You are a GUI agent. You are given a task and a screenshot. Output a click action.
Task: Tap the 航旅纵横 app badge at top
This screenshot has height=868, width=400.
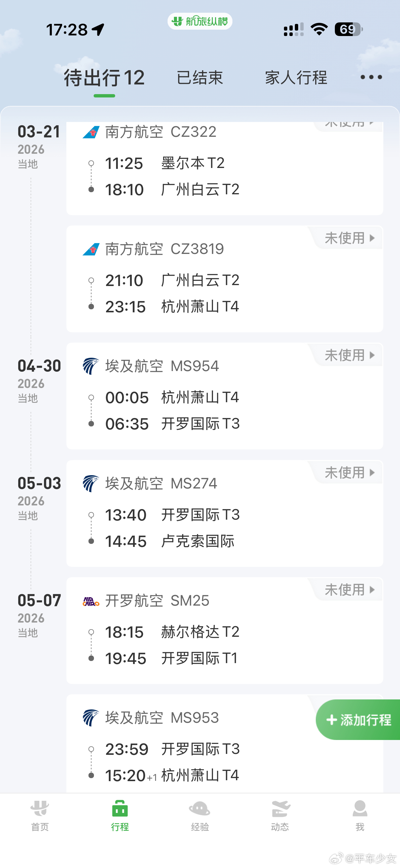point(200,21)
